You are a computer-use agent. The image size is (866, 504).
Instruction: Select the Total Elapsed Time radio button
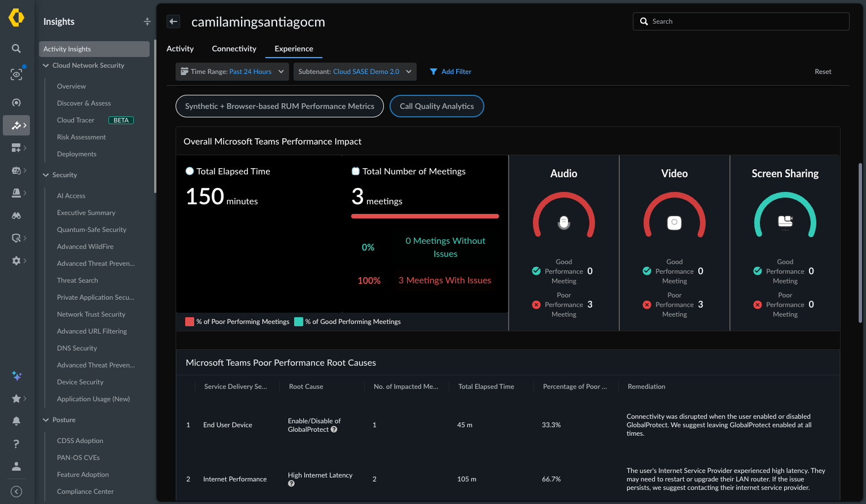pos(190,171)
